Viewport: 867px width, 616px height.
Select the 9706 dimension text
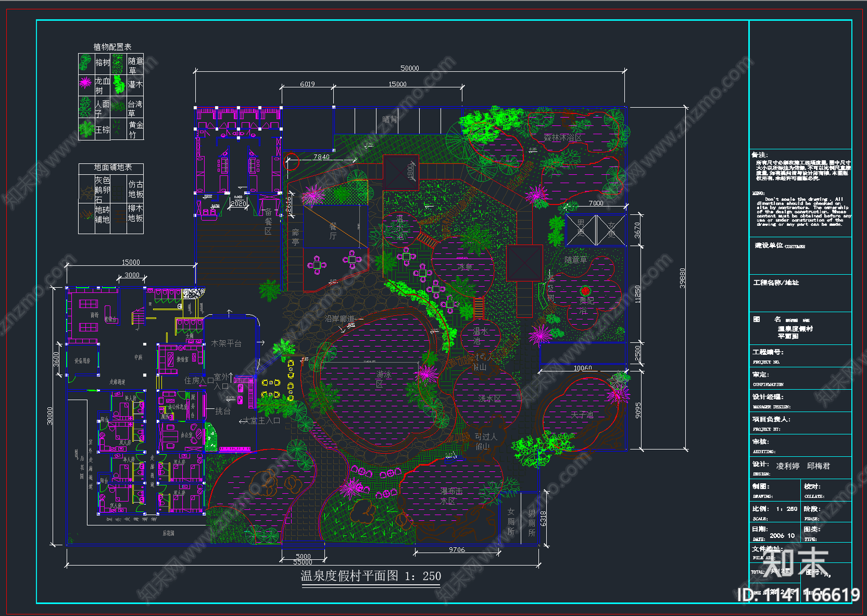tap(457, 550)
